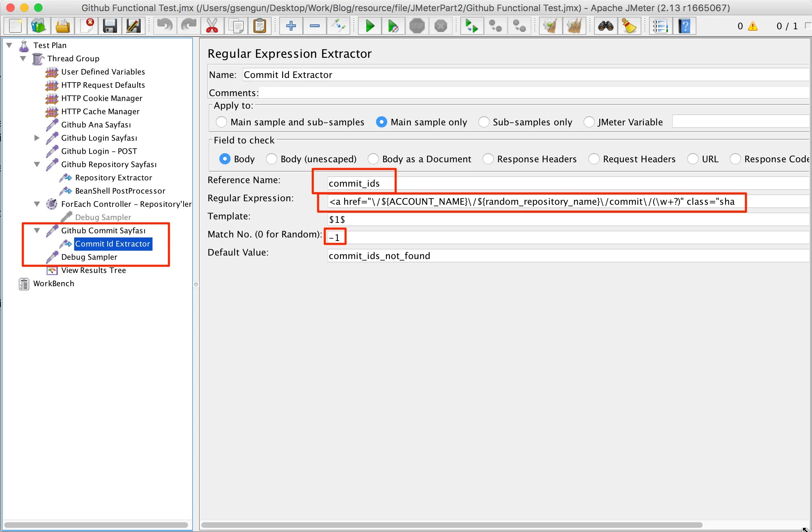Click the warning count triangle indicator
812x532 pixels.
coord(752,26)
